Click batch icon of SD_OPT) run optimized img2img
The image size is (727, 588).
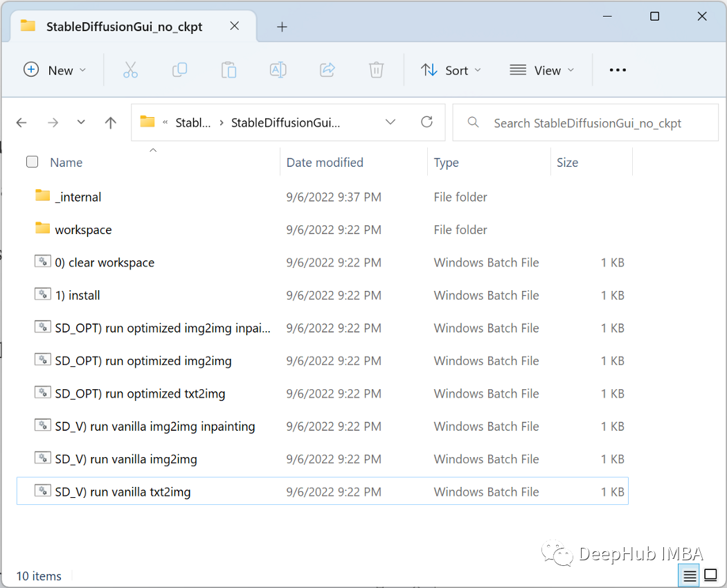pyautogui.click(x=43, y=360)
